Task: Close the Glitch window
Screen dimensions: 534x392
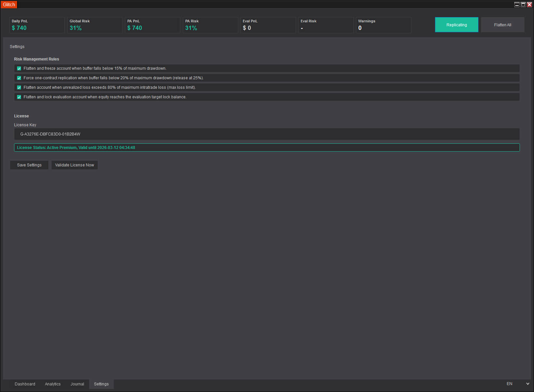Action: pyautogui.click(x=529, y=5)
